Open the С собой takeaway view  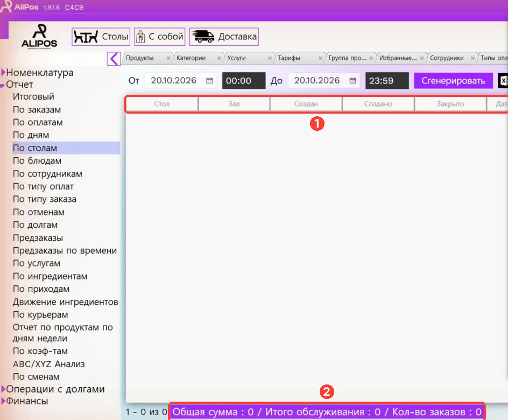[x=160, y=37]
